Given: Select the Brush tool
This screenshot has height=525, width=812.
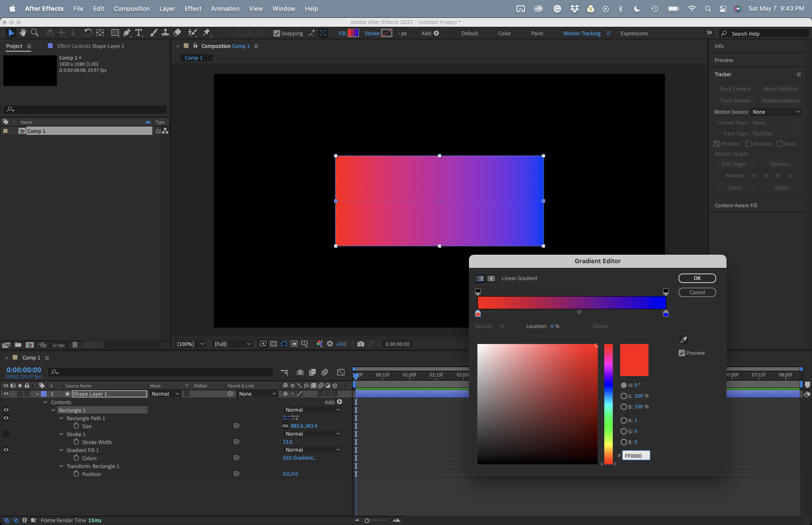Looking at the screenshot, I should click(x=153, y=32).
